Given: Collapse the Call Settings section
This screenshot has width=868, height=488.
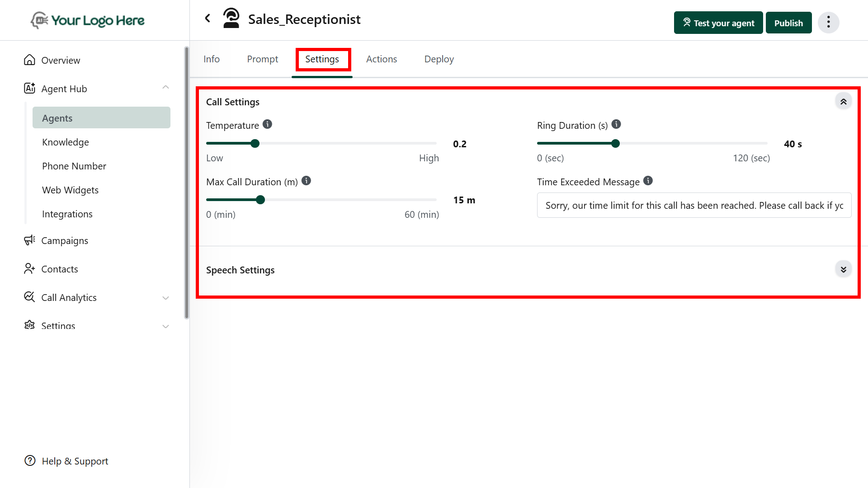Looking at the screenshot, I should click(843, 102).
